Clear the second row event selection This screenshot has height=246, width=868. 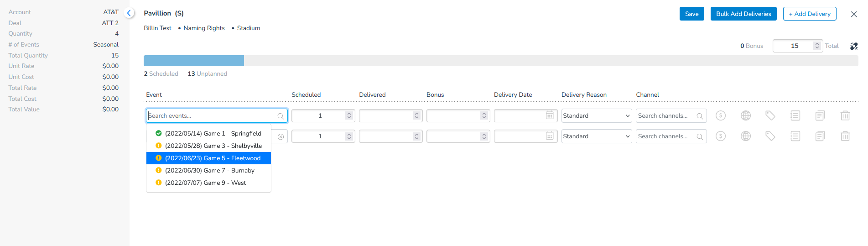[281, 136]
